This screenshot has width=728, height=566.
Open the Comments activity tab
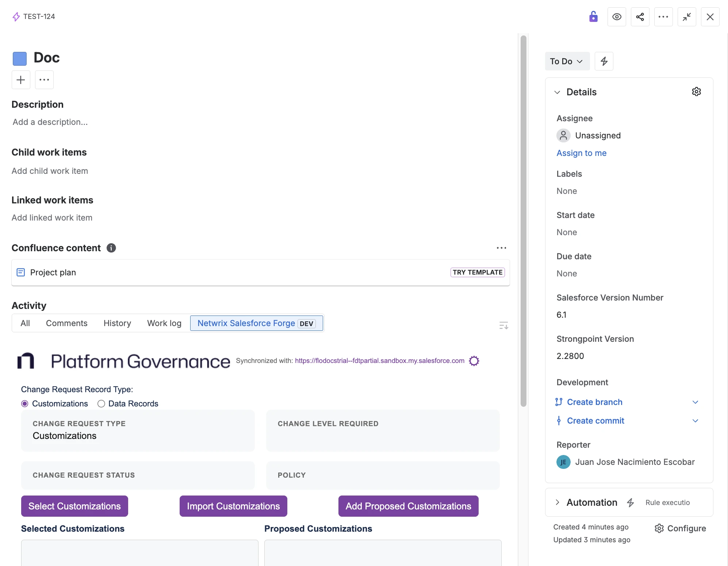[66, 323]
